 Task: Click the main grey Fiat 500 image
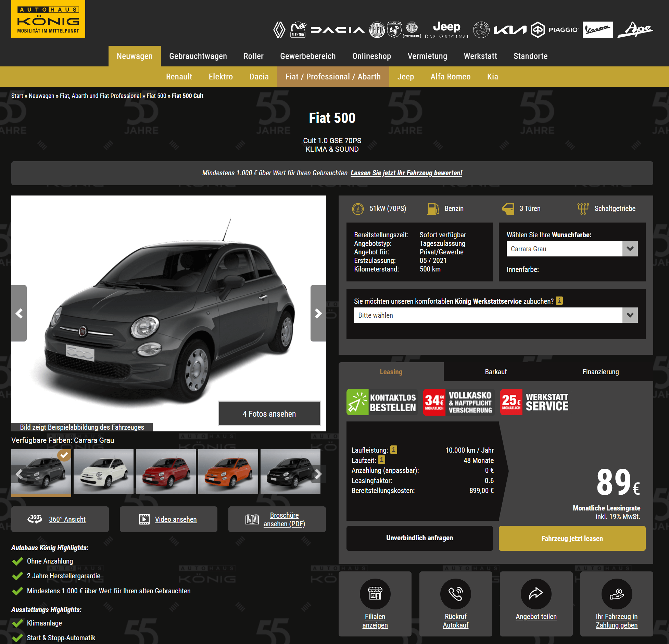[168, 313]
